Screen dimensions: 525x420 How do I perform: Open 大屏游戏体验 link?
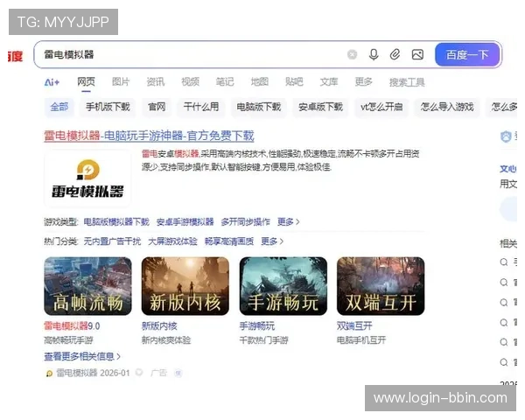pyautogui.click(x=172, y=241)
